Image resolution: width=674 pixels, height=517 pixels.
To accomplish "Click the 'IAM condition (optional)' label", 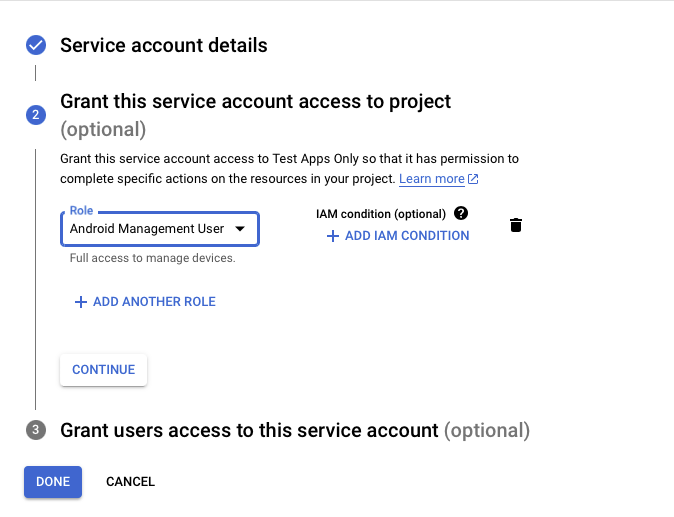I will click(x=381, y=214).
